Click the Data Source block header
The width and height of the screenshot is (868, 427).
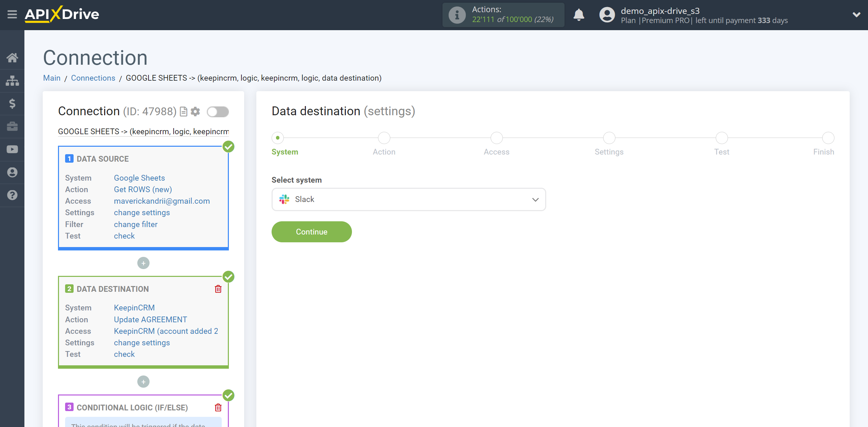point(103,159)
